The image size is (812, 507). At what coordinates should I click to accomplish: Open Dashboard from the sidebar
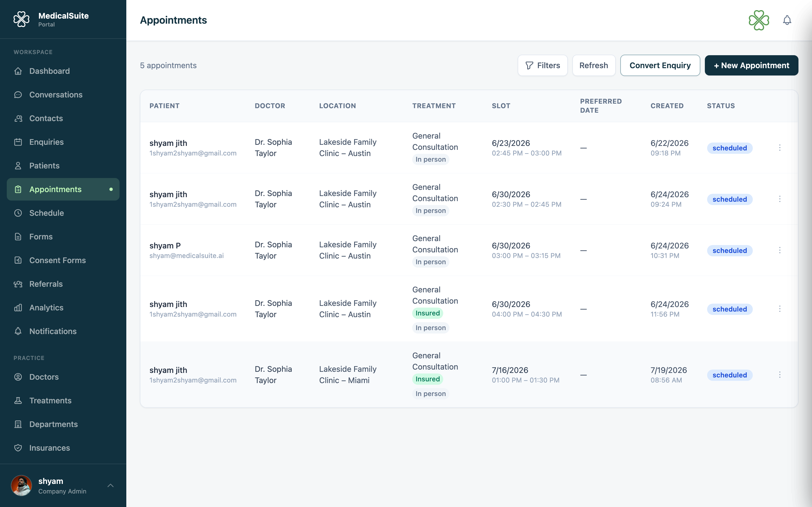(x=63, y=71)
